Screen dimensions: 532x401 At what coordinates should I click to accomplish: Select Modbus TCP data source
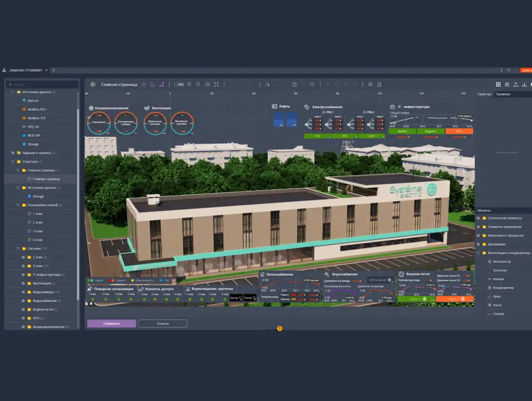pyautogui.click(x=36, y=118)
